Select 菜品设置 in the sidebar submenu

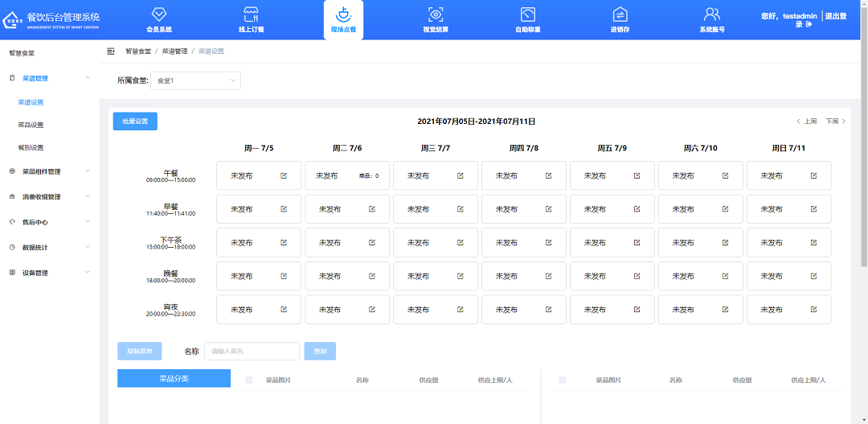point(31,125)
